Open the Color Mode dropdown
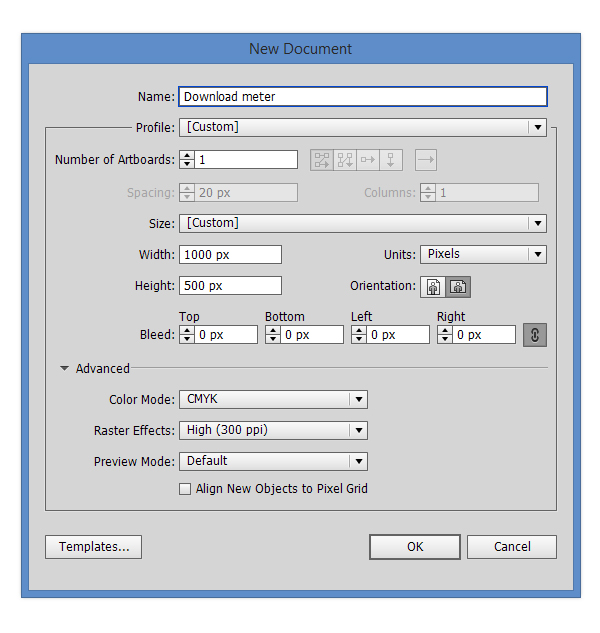The image size is (600, 633). pos(273,400)
